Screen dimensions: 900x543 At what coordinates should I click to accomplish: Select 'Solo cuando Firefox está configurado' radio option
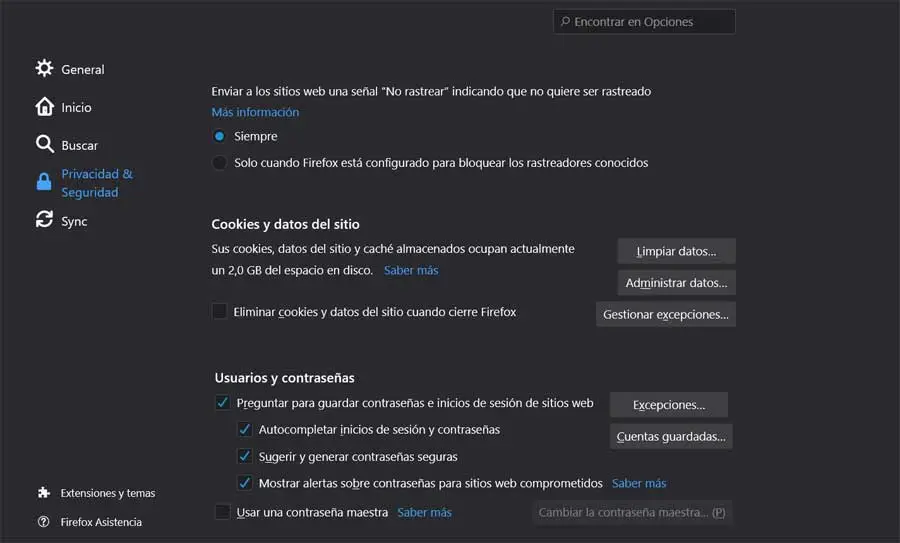coord(220,162)
